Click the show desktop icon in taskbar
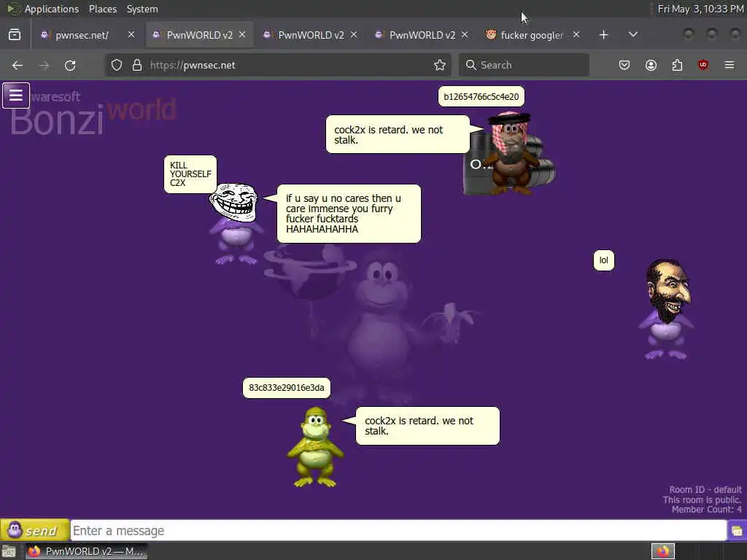747x560 pixels. pos(9,551)
